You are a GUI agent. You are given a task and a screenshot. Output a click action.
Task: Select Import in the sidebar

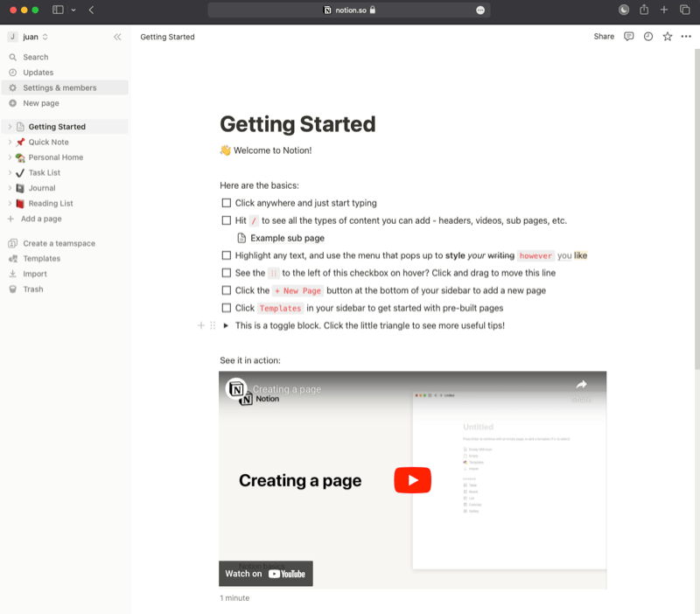[x=65, y=274]
